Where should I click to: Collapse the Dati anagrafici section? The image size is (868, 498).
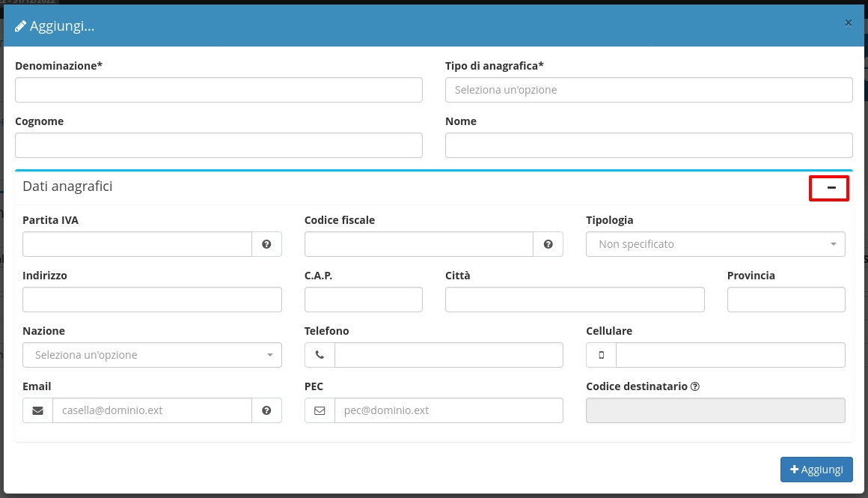coord(829,187)
